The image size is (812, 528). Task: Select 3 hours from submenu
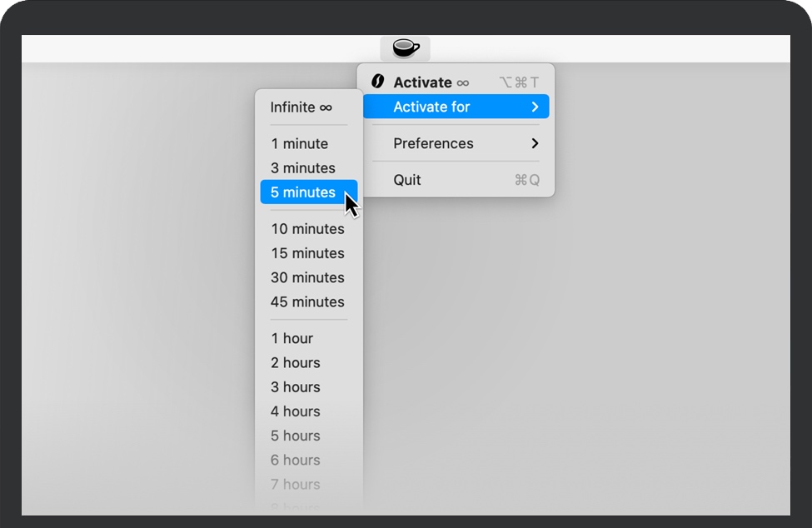[295, 386]
